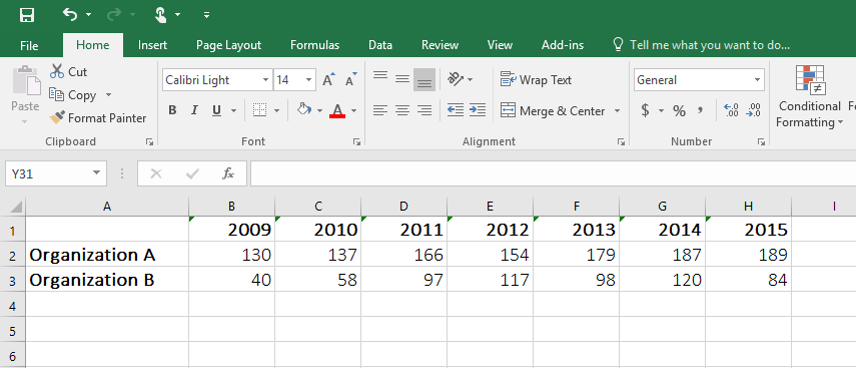
Task: Click the Fill Color paint bucket
Action: click(304, 110)
